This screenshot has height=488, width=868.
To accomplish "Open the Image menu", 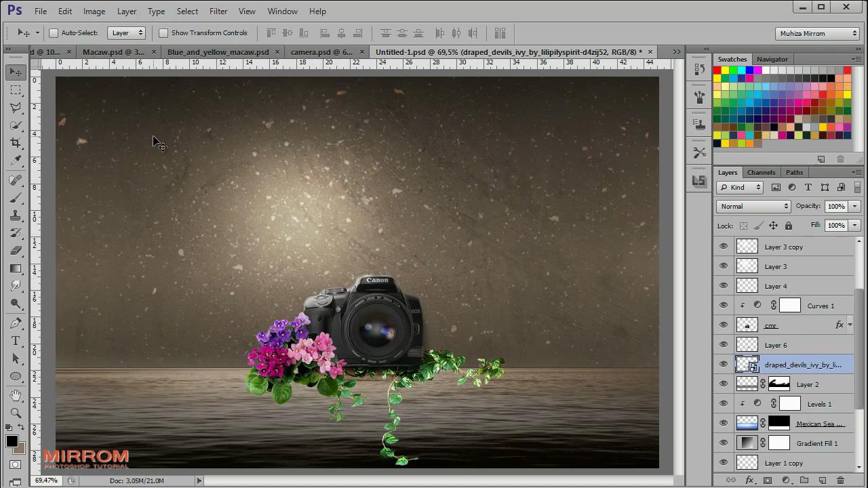I will 94,12.
